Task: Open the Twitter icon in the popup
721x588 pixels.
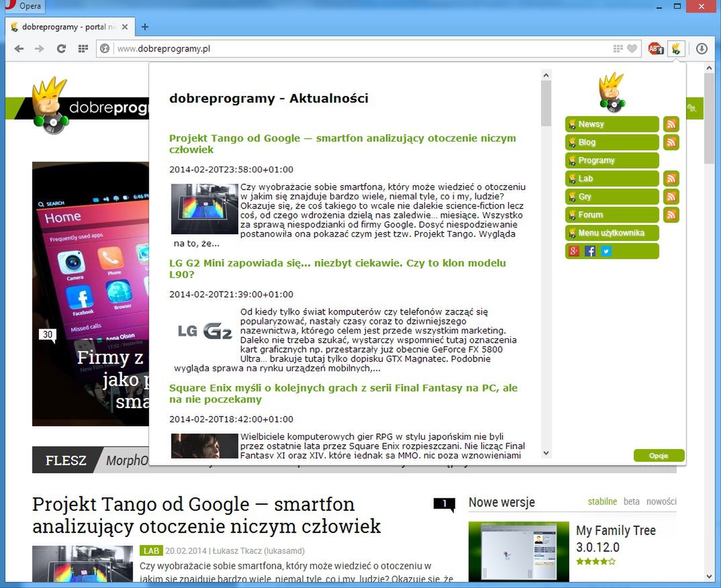Action: pos(606,251)
